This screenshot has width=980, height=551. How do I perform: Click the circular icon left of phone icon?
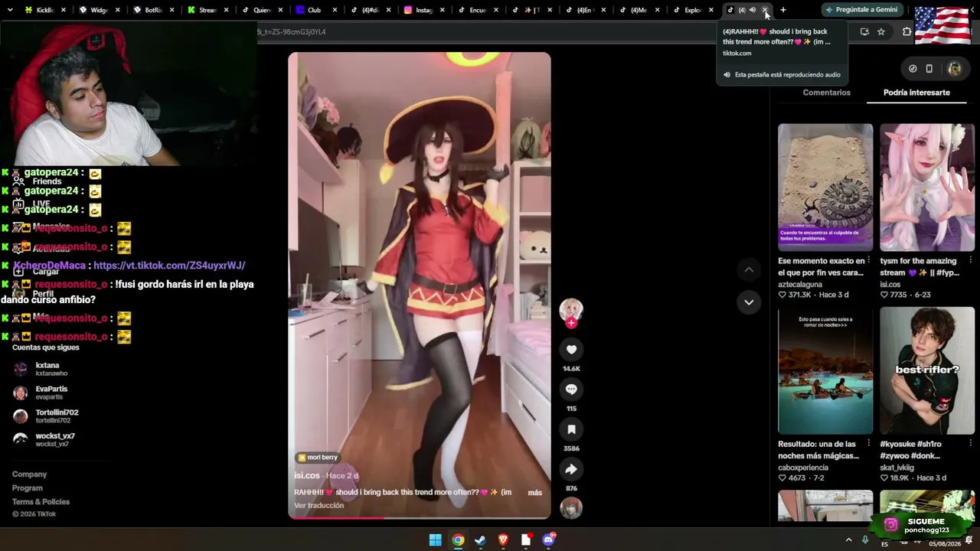[x=913, y=69]
